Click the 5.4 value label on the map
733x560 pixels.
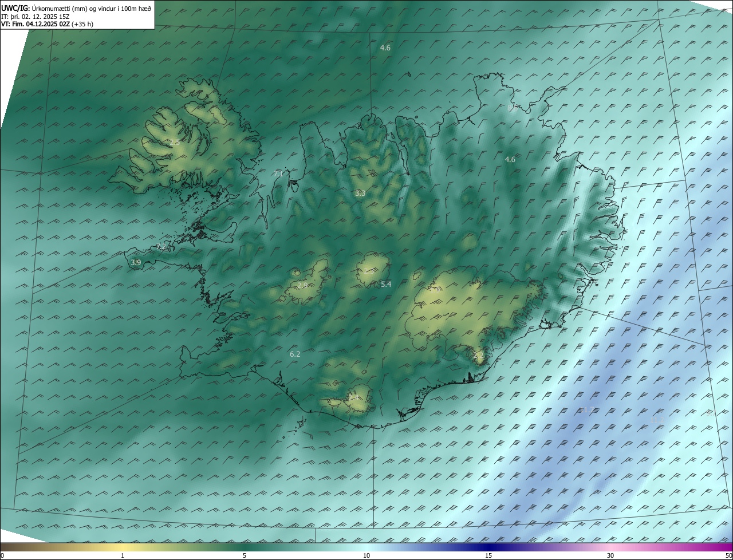click(386, 284)
